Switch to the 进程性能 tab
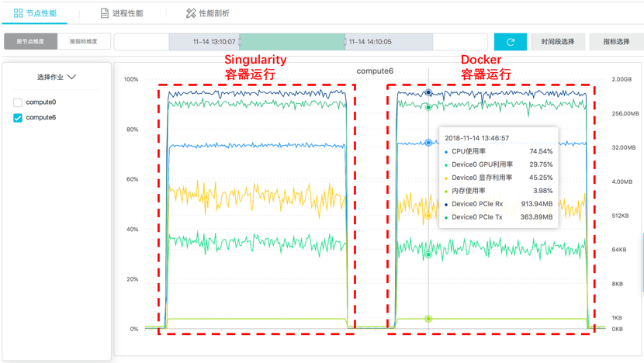Screen dimensions: 644x363 122,13
